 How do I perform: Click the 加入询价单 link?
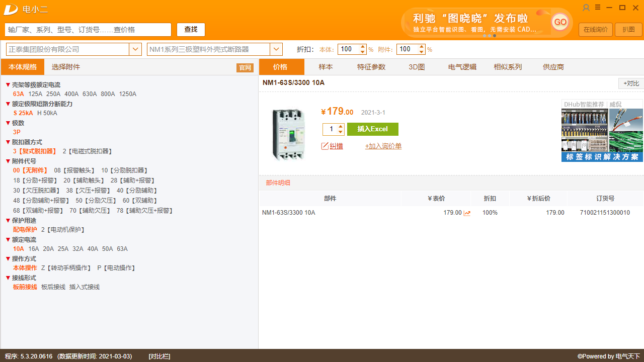click(x=383, y=146)
